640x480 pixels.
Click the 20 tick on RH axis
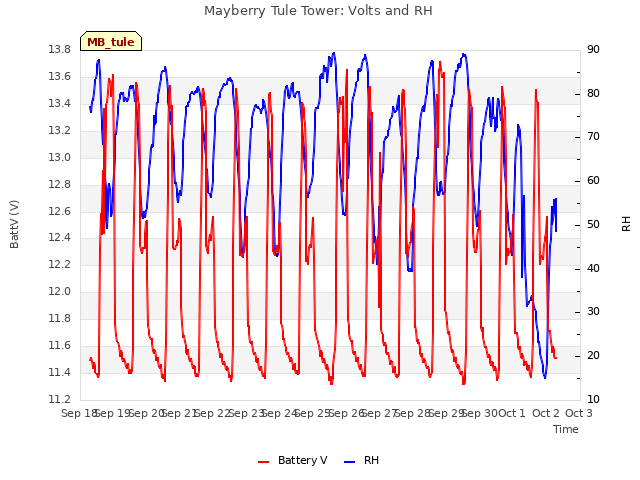coord(593,356)
